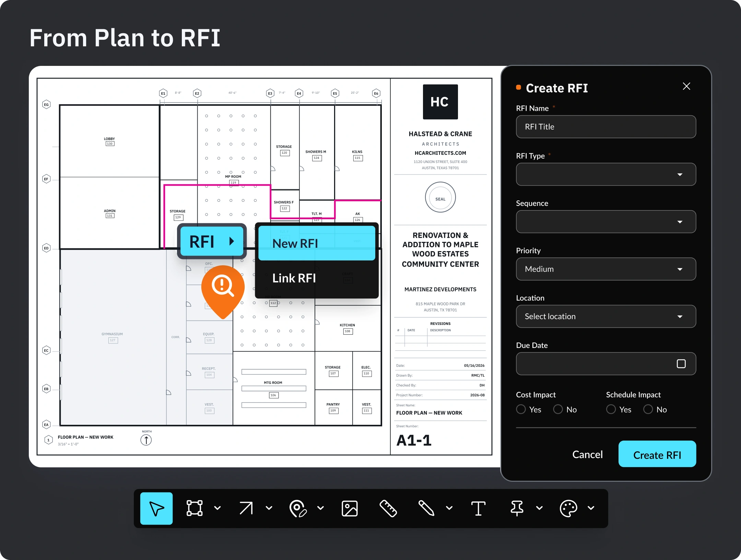Viewport: 741px width, 560px height.
Task: Click the PANTRY room label
Action: pos(333,405)
